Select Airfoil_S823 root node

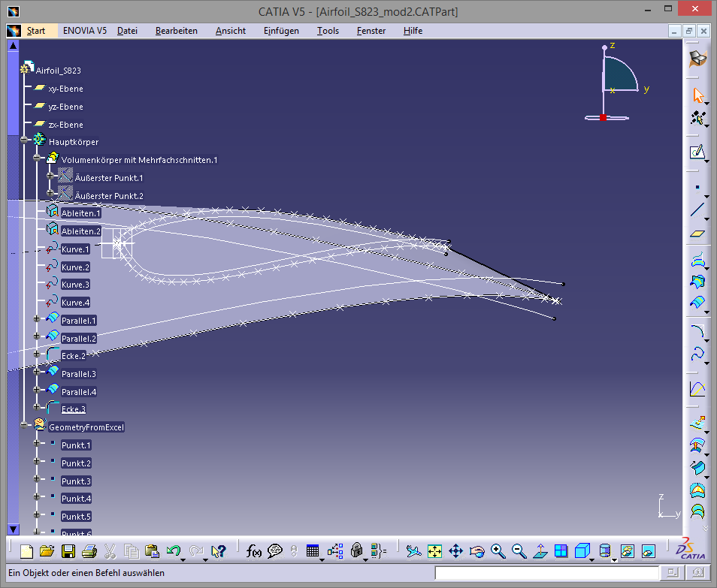pyautogui.click(x=59, y=71)
